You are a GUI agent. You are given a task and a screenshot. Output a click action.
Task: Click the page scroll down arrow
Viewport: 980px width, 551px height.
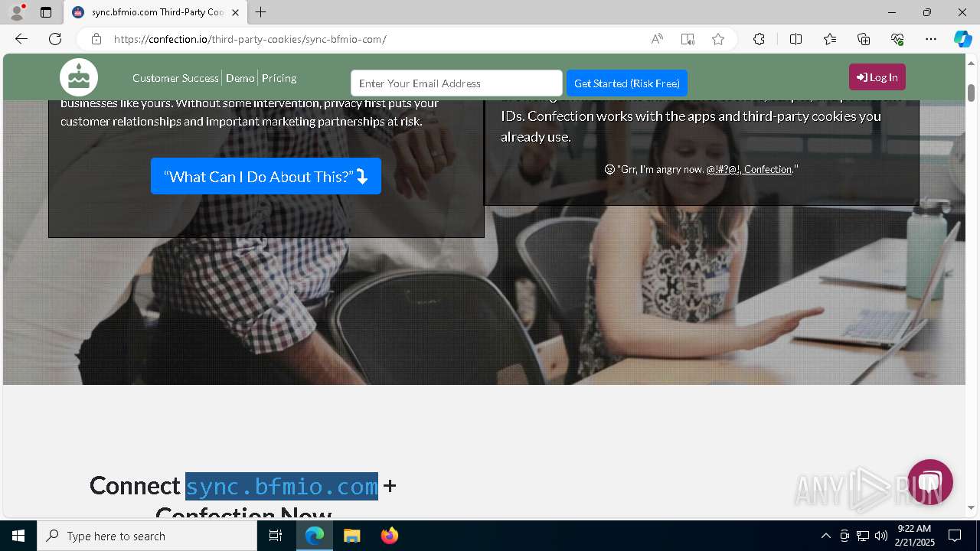tap(971, 507)
